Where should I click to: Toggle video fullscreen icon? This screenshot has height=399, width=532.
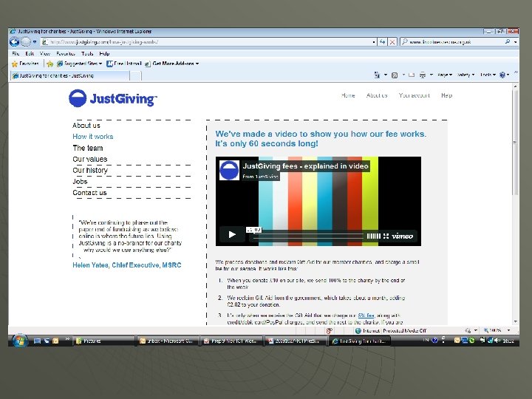pos(386,236)
